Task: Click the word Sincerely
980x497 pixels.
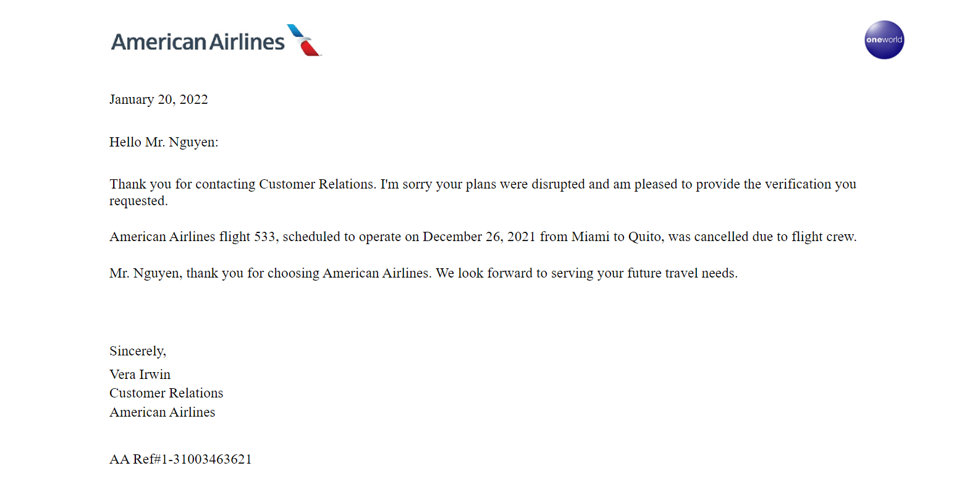Action: pos(138,351)
